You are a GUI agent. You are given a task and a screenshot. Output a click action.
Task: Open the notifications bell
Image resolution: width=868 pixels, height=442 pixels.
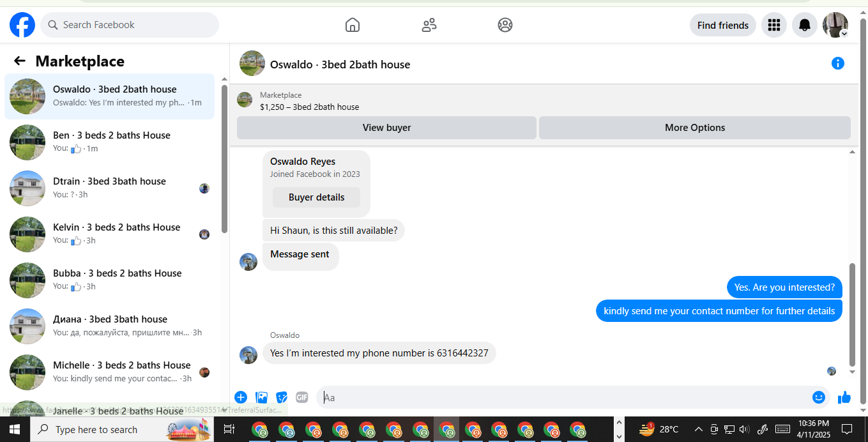[805, 25]
